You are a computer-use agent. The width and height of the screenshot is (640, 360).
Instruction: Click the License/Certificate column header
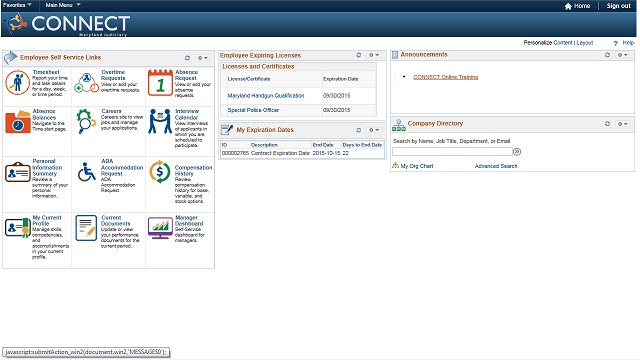[x=249, y=79]
